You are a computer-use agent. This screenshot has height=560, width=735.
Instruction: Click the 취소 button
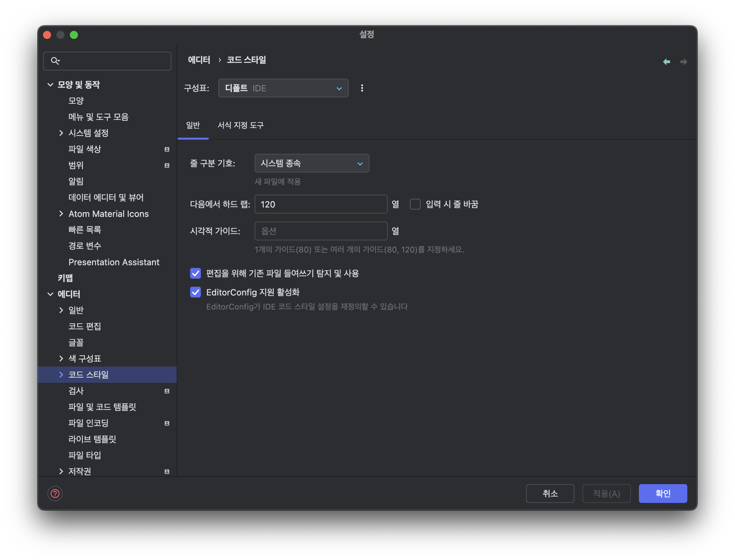[550, 494]
